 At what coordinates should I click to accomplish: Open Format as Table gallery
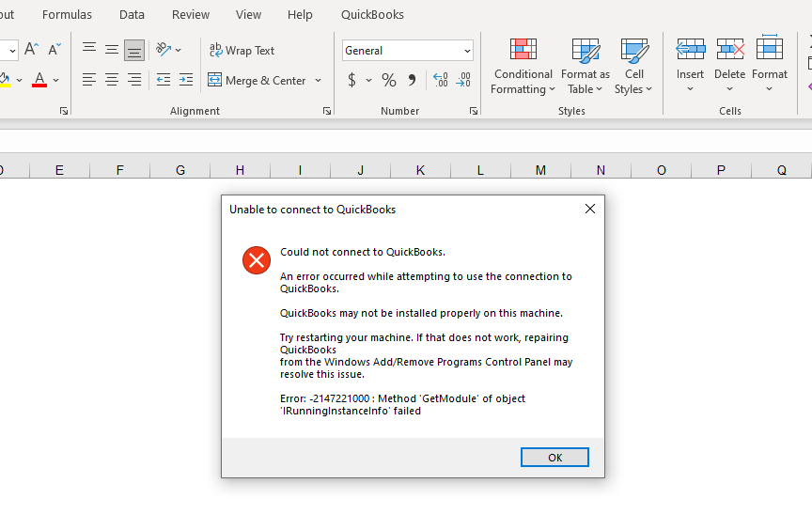(x=586, y=66)
